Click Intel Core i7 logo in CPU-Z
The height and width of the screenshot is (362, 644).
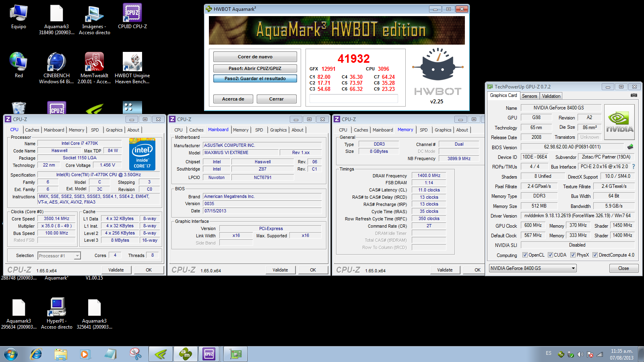(142, 154)
